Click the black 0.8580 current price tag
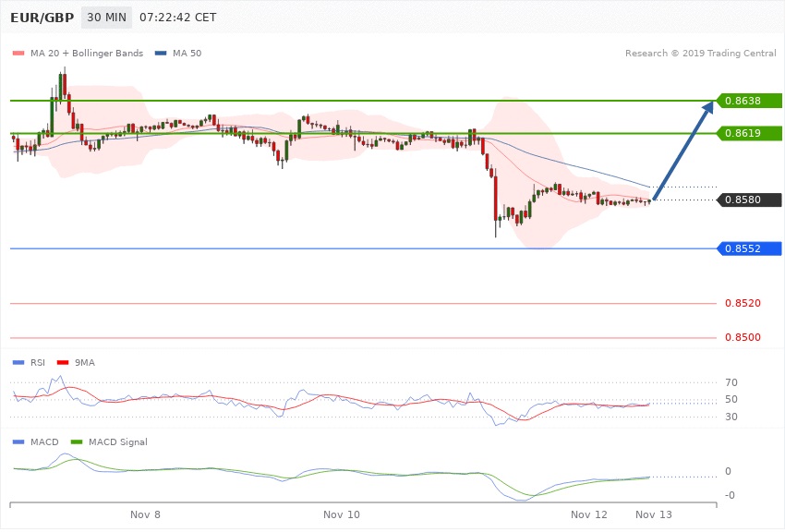 pyautogui.click(x=749, y=199)
